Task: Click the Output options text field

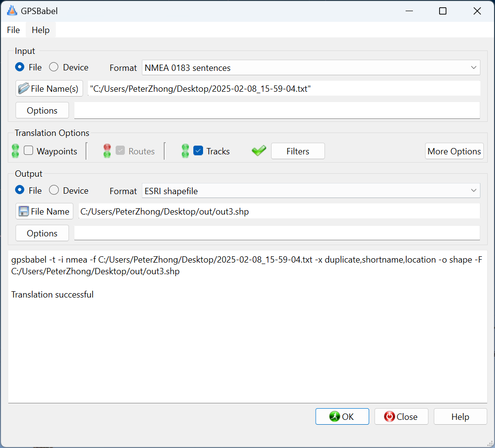Action: (x=277, y=233)
